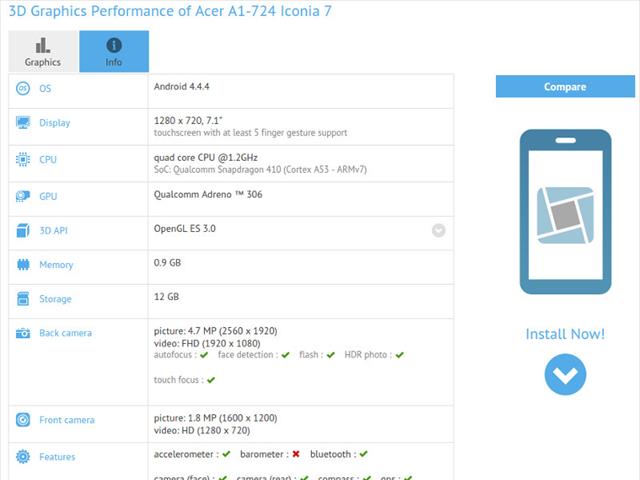The height and width of the screenshot is (480, 640).
Task: Click the 3D API label
Action: (53, 231)
